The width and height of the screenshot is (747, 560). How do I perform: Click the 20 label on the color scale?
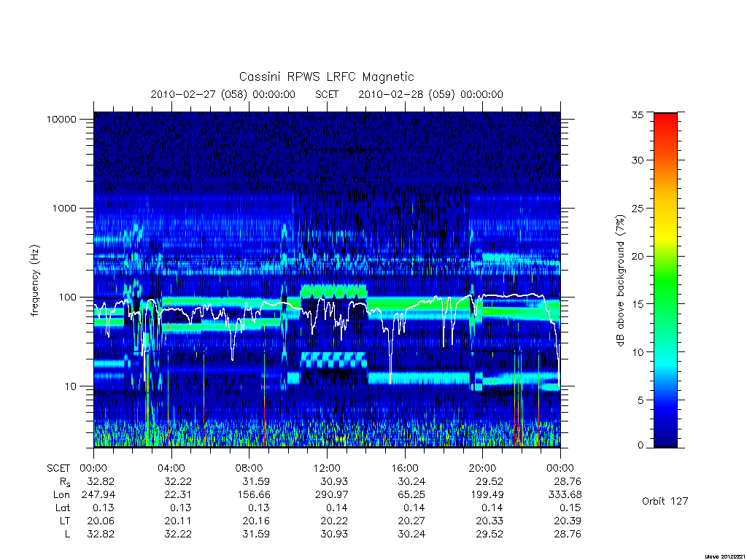click(x=637, y=256)
